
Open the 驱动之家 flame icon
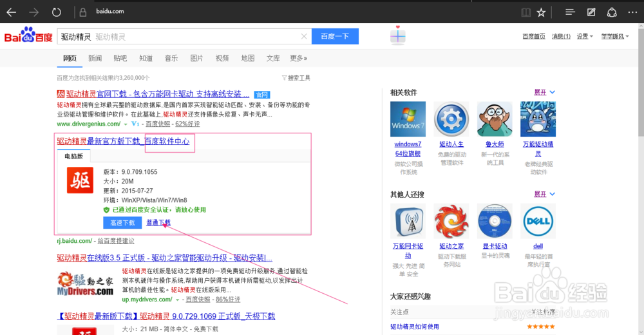pos(451,221)
